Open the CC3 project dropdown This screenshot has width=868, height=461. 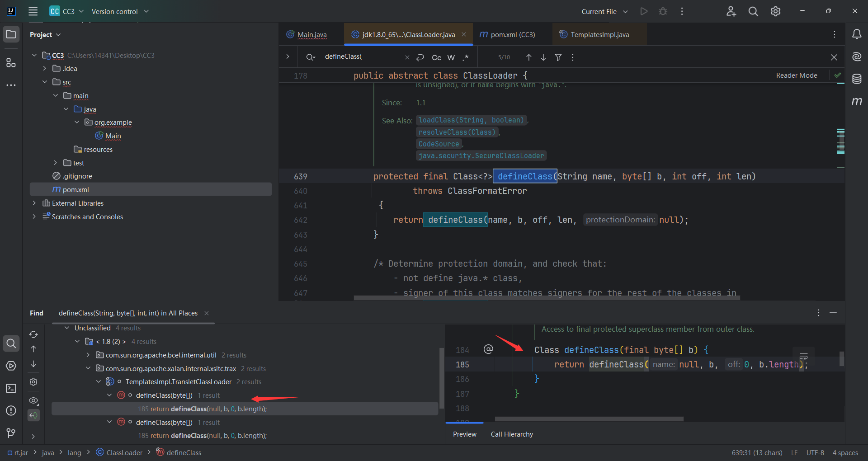click(x=66, y=11)
